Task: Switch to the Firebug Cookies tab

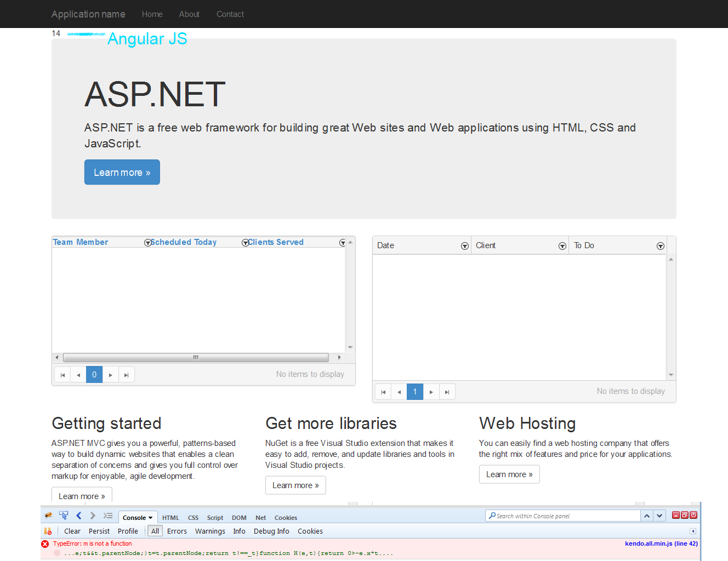Action: tap(286, 518)
